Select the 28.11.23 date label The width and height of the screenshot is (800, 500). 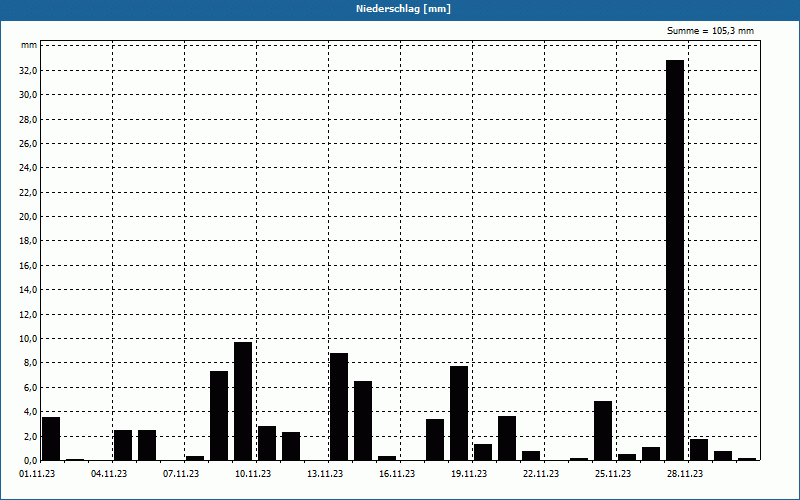click(684, 474)
